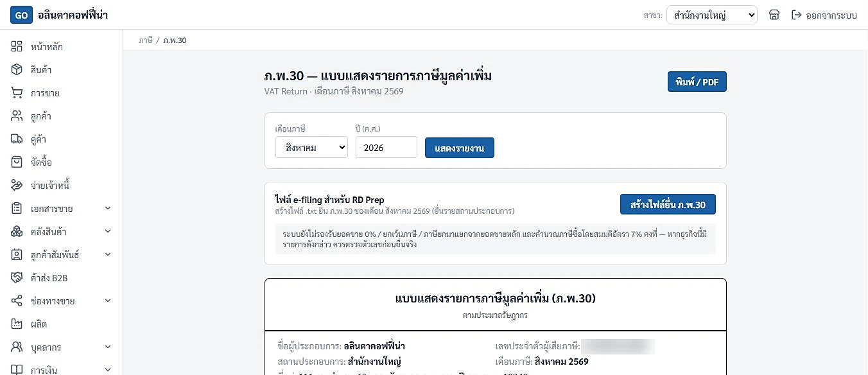
Task: Click the จัดซื้อ shopping bag icon
Action: (x=17, y=162)
